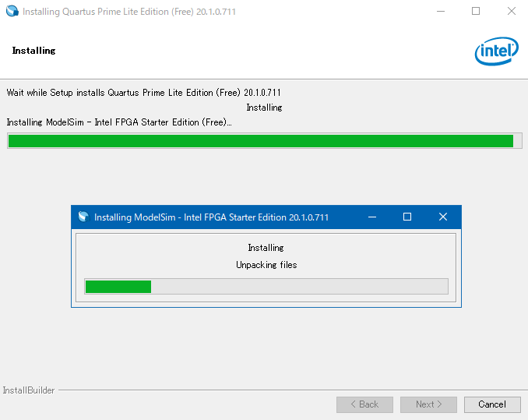The image size is (528, 420).
Task: Maximize the Quartus Prime installer window
Action: (475, 12)
